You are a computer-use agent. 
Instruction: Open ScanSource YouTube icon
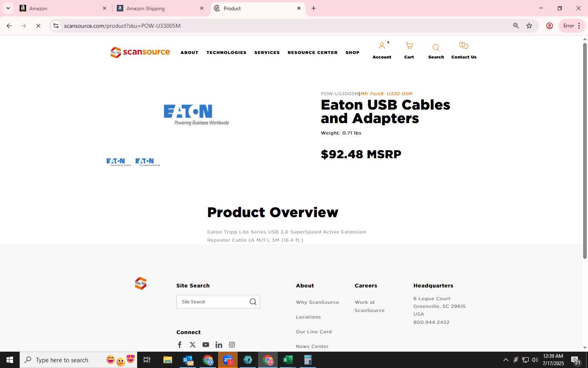(206, 345)
